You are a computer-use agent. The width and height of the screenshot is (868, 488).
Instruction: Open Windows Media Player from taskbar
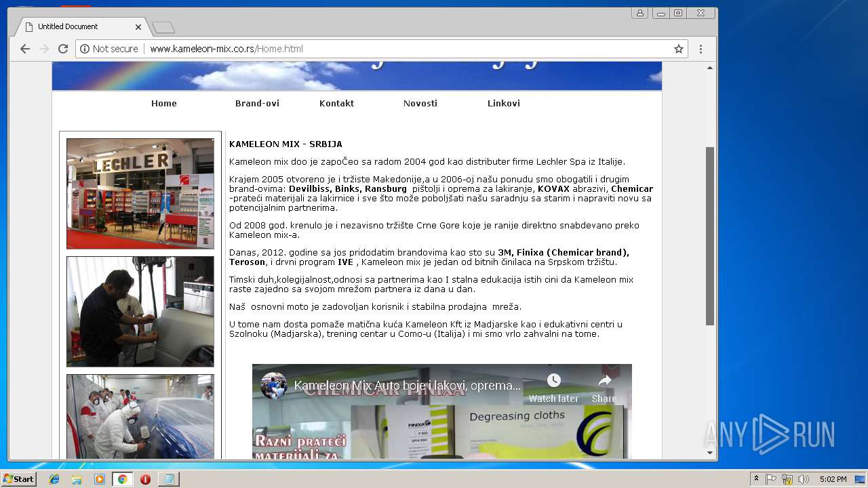pyautogui.click(x=100, y=479)
